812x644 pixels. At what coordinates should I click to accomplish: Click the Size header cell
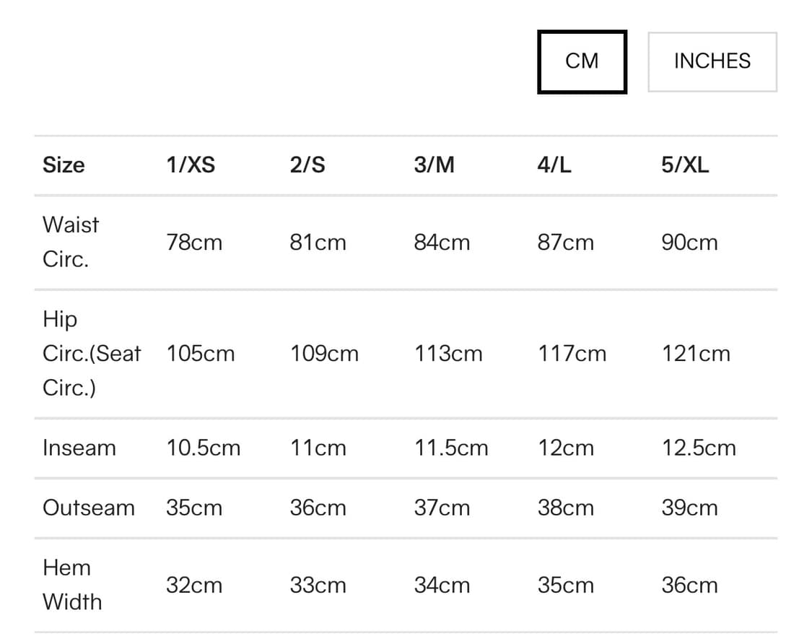tap(64, 165)
